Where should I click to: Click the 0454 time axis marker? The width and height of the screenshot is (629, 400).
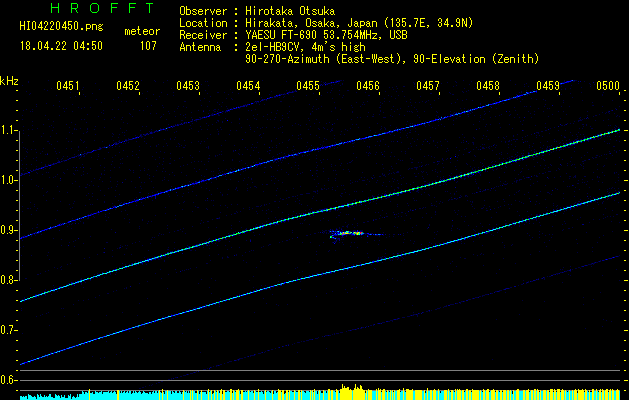[248, 85]
